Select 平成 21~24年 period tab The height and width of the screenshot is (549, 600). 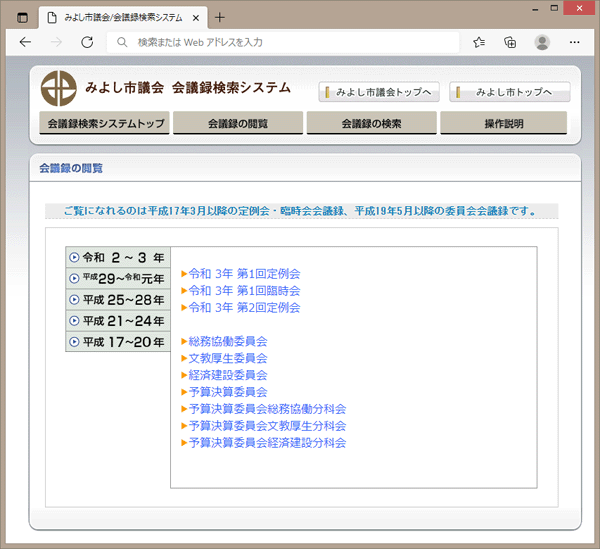(x=118, y=321)
